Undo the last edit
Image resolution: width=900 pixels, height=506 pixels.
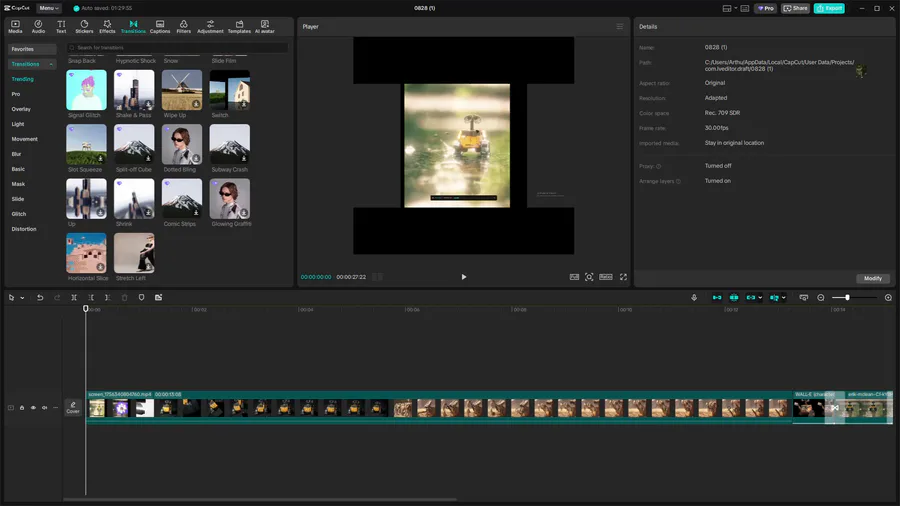click(40, 297)
